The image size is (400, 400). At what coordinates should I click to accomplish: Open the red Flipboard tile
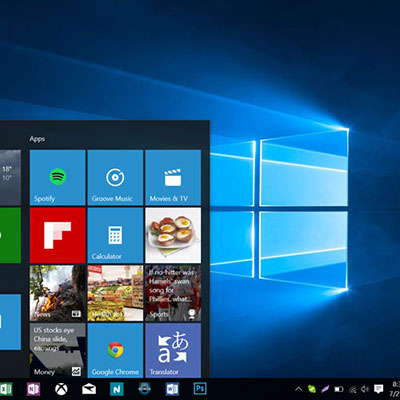(58, 235)
